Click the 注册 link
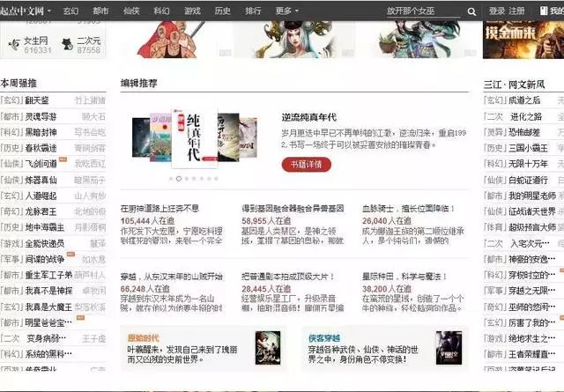Image resolution: width=564 pixels, height=392 pixels. [x=516, y=11]
